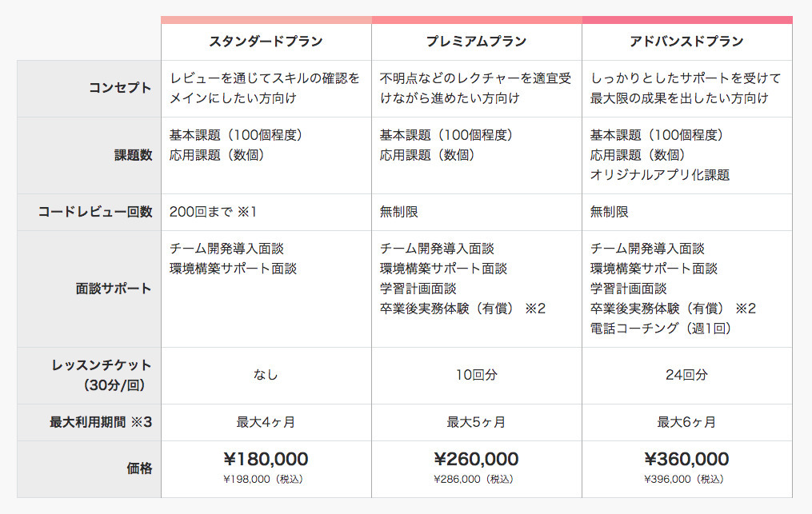Viewport: 812px width, 514px height.
Task: Select the 課題数 row label
Action: pyautogui.click(x=133, y=155)
